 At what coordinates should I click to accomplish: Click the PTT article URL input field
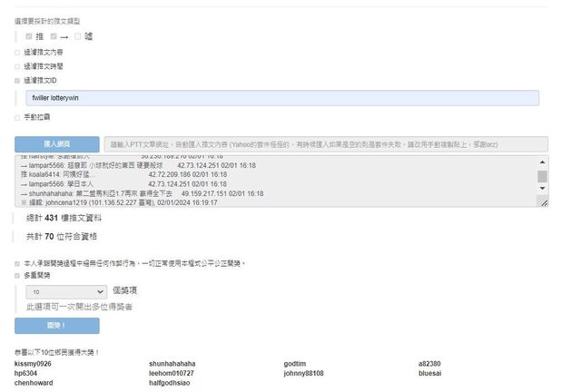point(325,144)
